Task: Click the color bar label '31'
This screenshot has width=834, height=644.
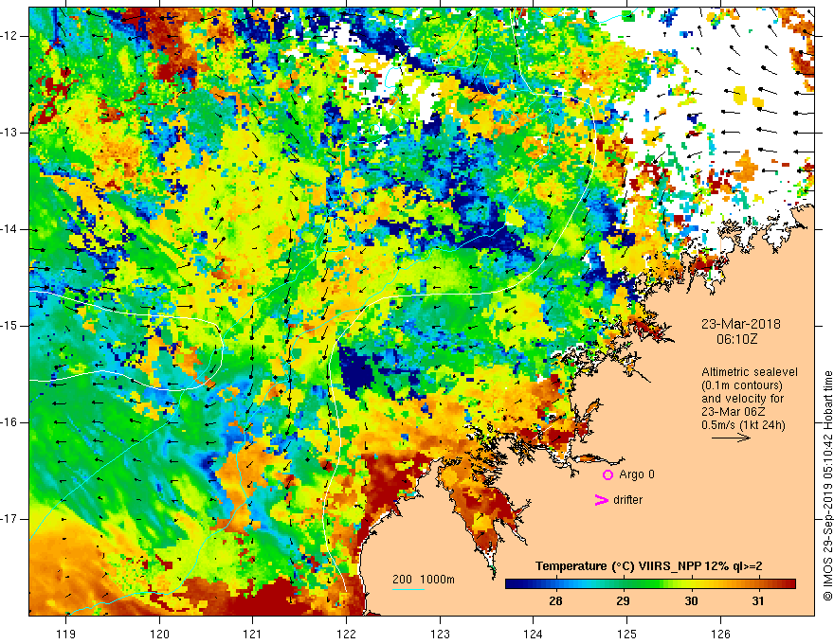Action: [758, 601]
